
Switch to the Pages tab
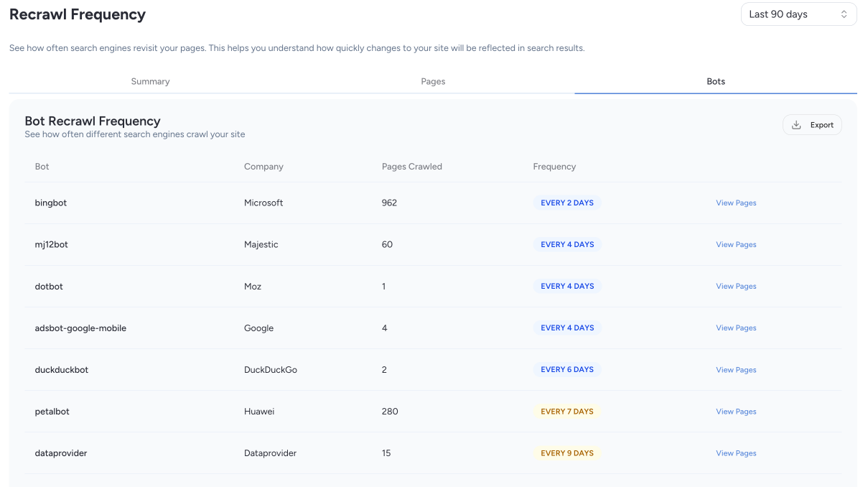(x=433, y=81)
